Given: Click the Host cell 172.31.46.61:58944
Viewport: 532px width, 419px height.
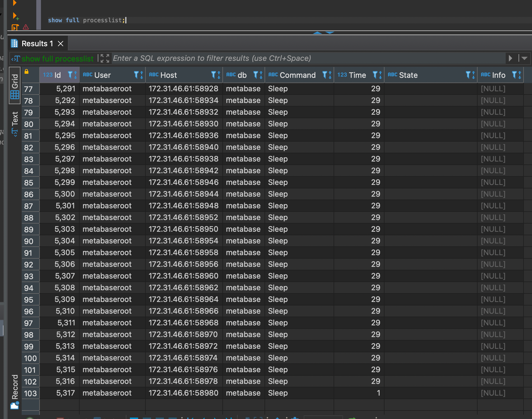Looking at the screenshot, I should 184,194.
